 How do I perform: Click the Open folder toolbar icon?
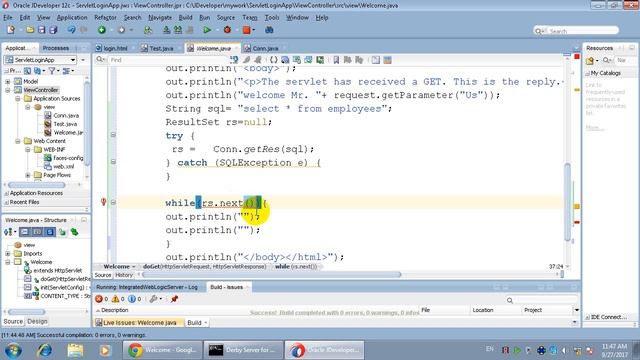tap(30, 30)
